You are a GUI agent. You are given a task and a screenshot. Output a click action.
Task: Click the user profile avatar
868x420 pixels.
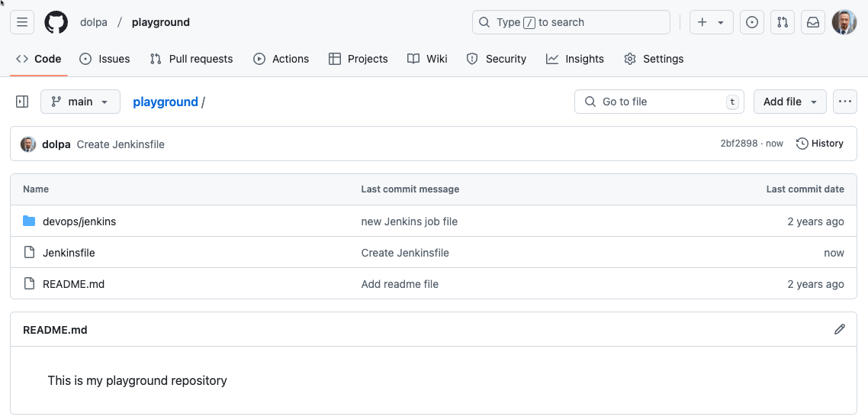point(844,22)
